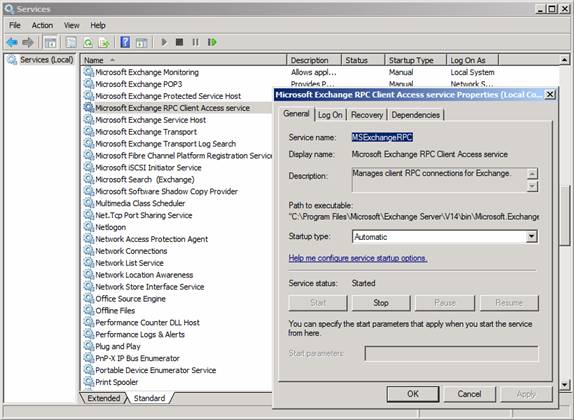This screenshot has height=420, width=574.
Task: Click the gear icon beside Plug and Play
Action: (x=88, y=346)
